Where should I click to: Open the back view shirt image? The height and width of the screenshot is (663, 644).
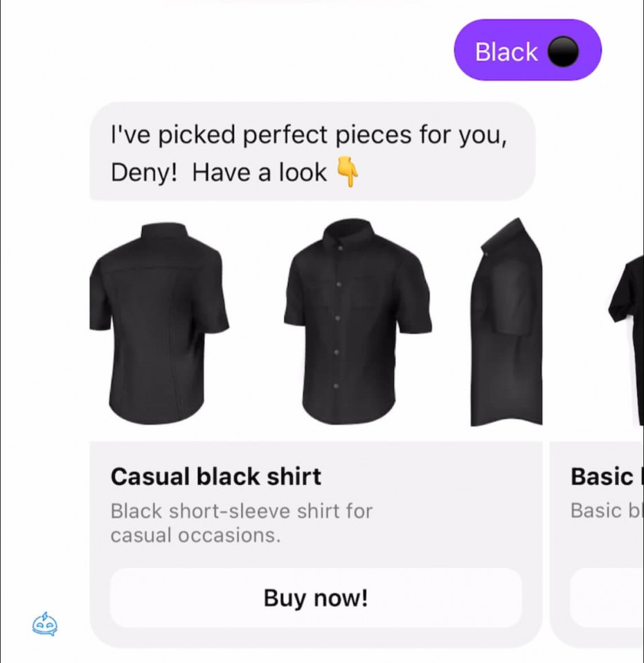pyautogui.click(x=159, y=324)
